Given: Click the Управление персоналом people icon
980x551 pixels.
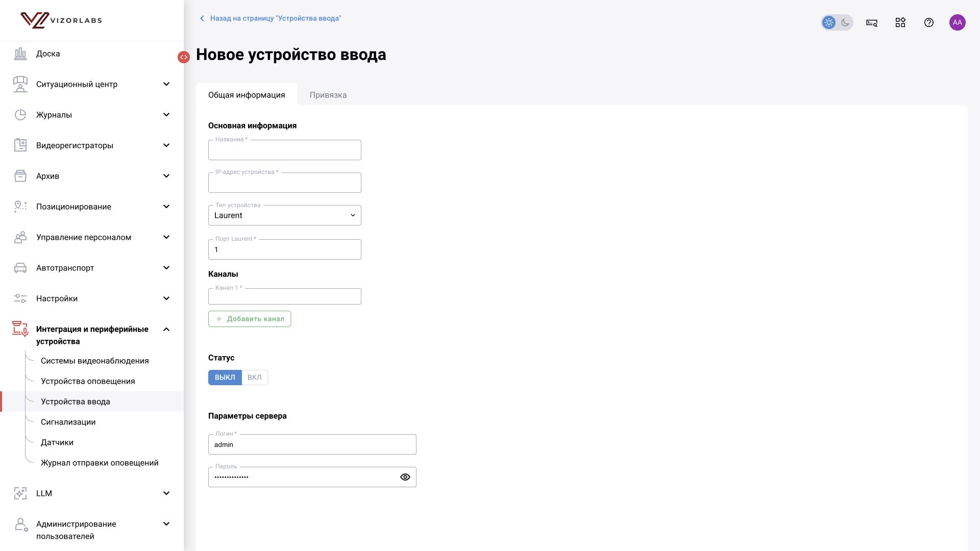Looking at the screenshot, I should tap(20, 237).
